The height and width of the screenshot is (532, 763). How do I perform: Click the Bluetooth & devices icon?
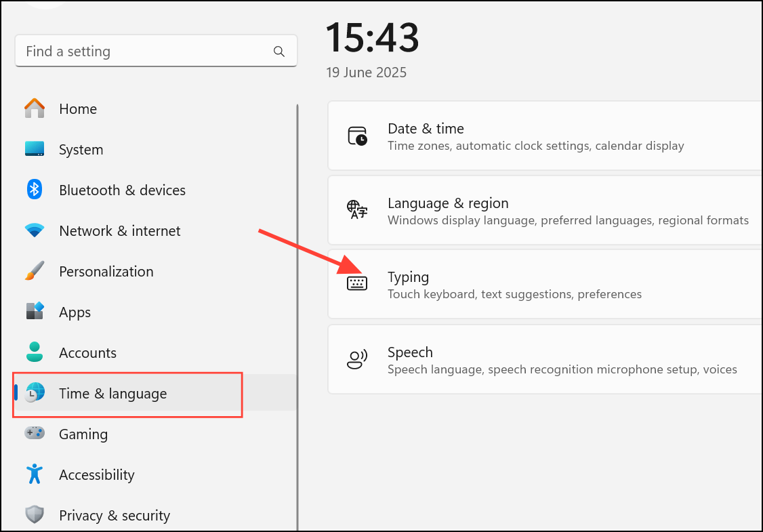click(x=34, y=190)
